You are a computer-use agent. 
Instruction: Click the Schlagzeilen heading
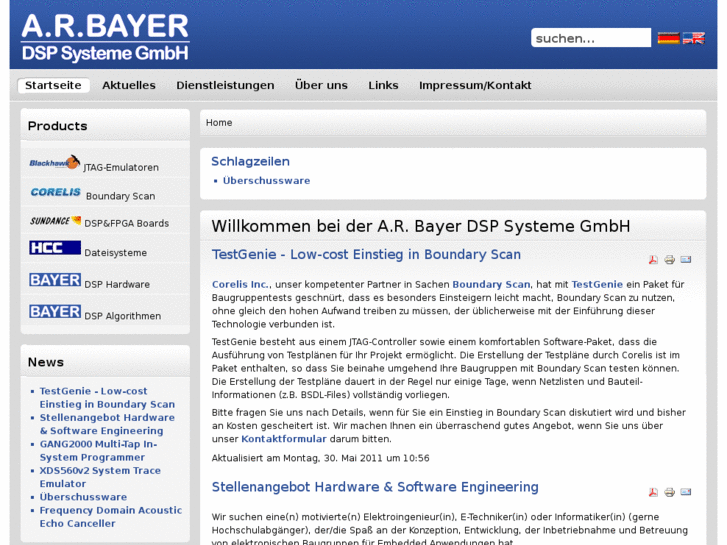250,161
